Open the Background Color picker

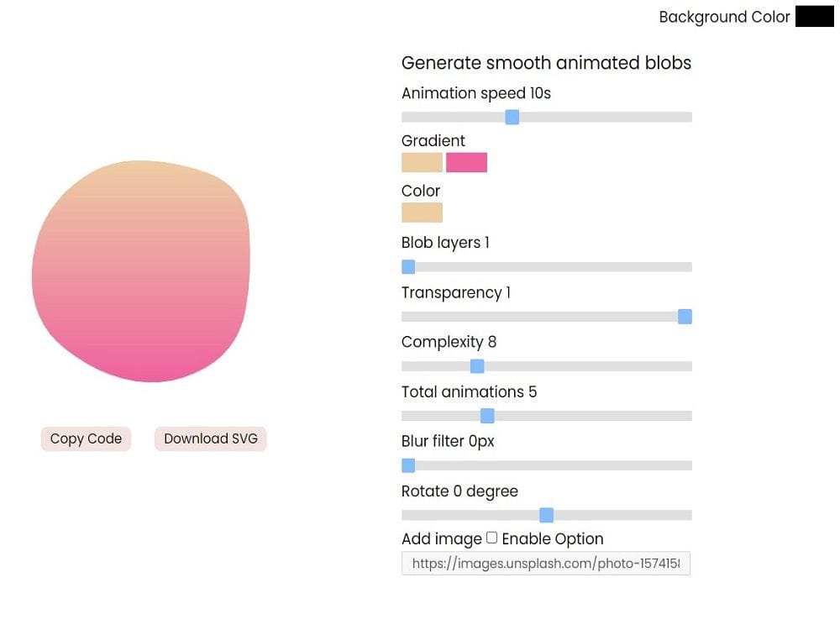tap(813, 16)
